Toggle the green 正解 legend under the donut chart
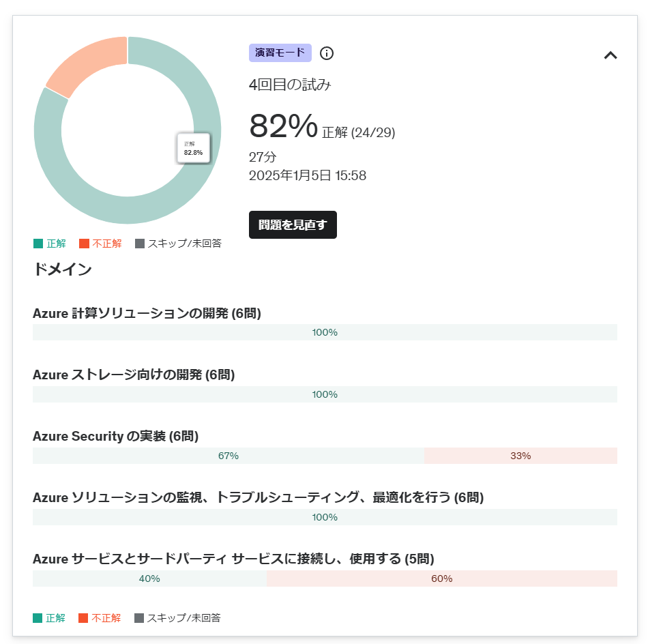The image size is (648, 644). tap(50, 244)
